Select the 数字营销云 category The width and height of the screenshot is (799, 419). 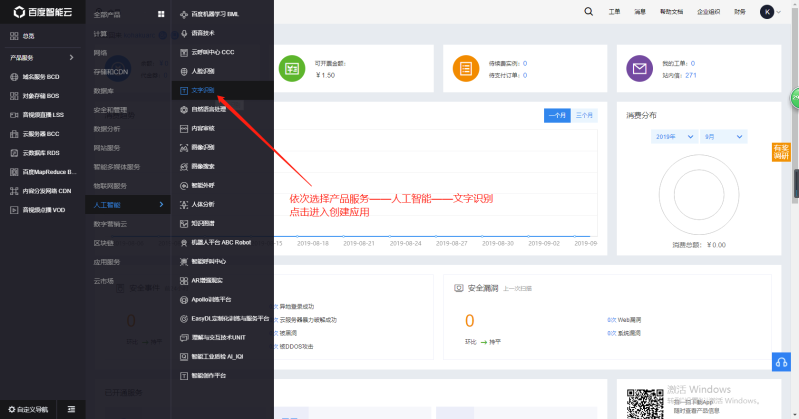point(110,224)
